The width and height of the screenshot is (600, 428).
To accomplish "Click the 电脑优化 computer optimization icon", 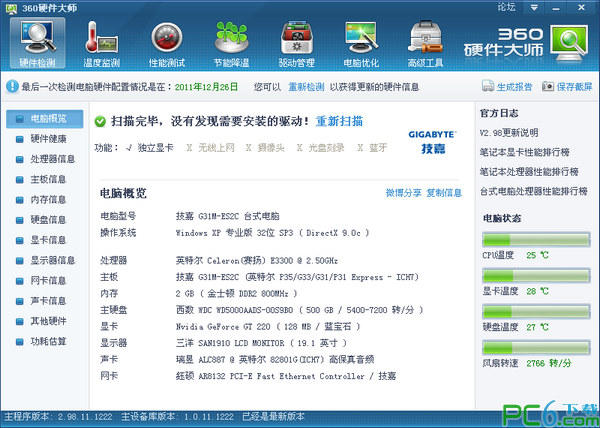I will pyautogui.click(x=360, y=43).
